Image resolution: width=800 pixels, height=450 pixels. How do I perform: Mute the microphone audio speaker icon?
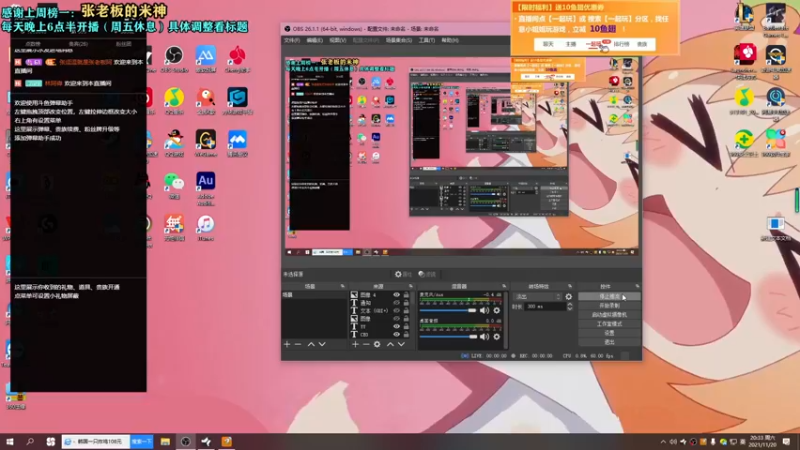484,310
